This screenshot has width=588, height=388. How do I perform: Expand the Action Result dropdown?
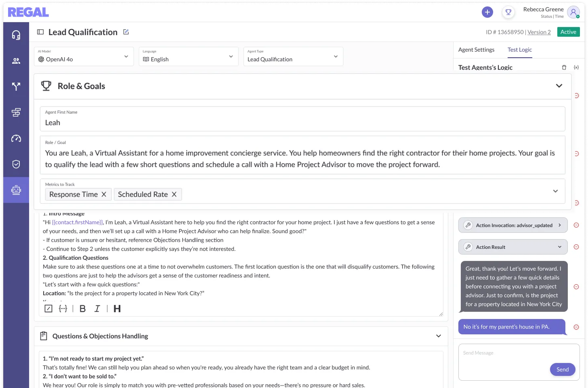tap(560, 247)
